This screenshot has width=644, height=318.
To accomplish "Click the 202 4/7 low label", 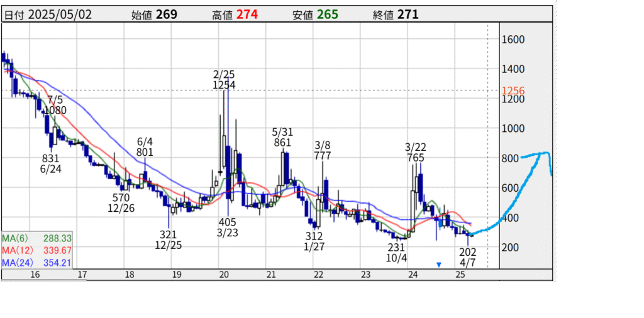I will (469, 257).
